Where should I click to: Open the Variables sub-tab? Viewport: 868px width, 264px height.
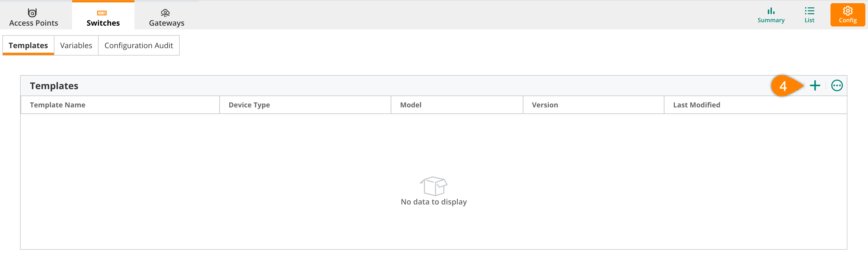point(76,45)
